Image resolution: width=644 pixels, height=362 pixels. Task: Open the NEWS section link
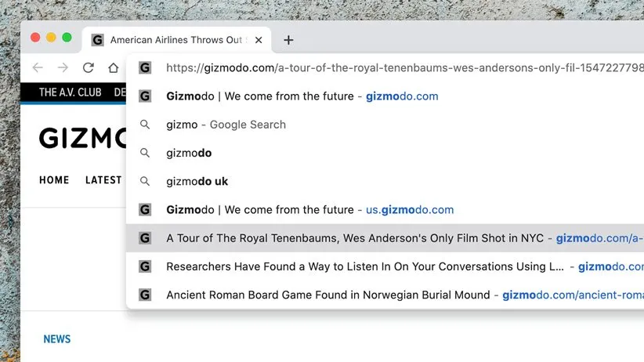56,339
